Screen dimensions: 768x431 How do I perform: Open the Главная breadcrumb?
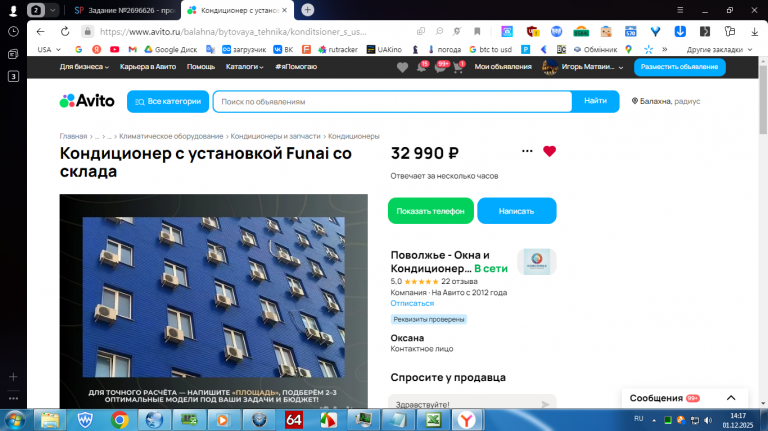point(73,136)
